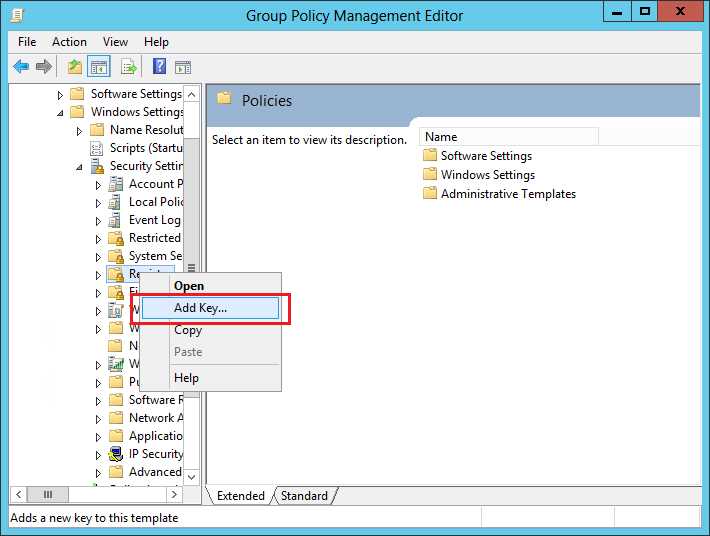The image size is (710, 536).
Task: Go back with the blue back arrow
Action: point(21,67)
